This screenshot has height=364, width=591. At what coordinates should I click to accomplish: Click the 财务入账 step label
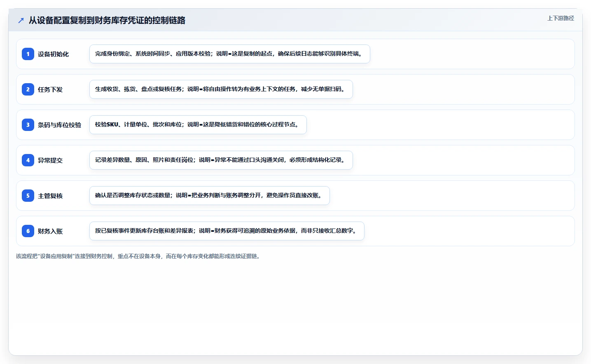[50, 231]
